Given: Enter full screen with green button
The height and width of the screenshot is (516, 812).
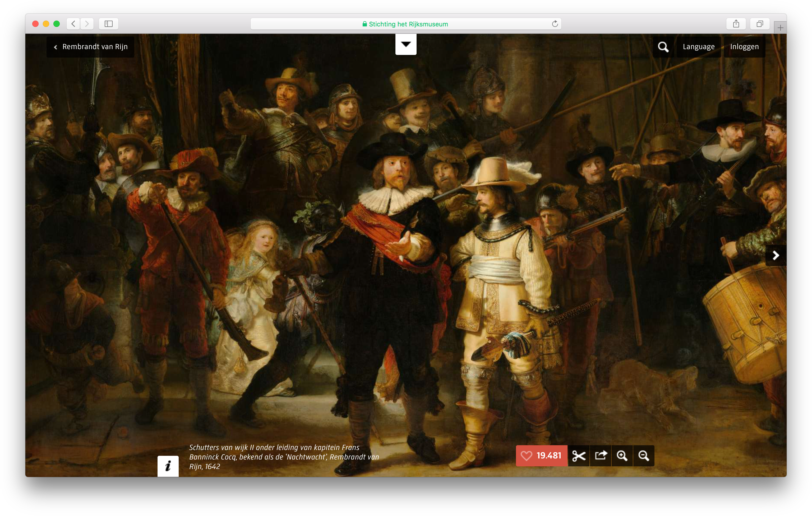Looking at the screenshot, I should click(57, 24).
